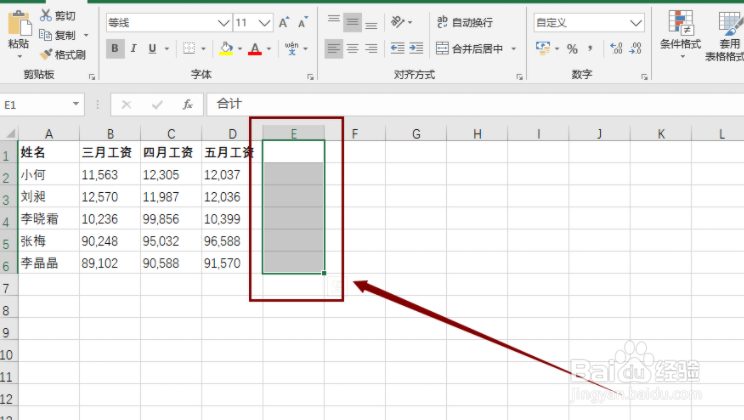Center text horizontally
The width and height of the screenshot is (744, 420).
coord(353,48)
